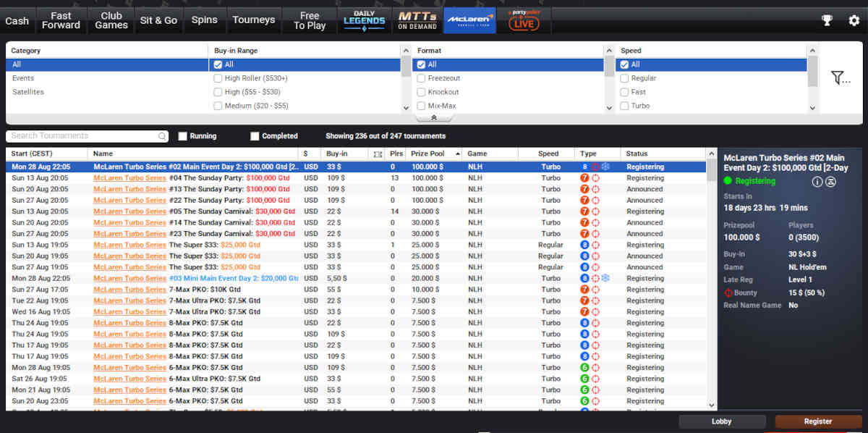868x433 pixels.
Task: Open the Club Games tab
Action: point(111,20)
